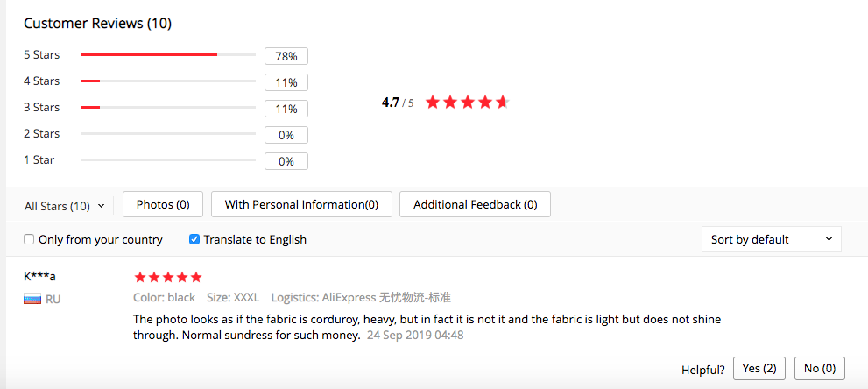Click the five-star rating in K***a's review
The image size is (868, 389).
[x=168, y=277]
